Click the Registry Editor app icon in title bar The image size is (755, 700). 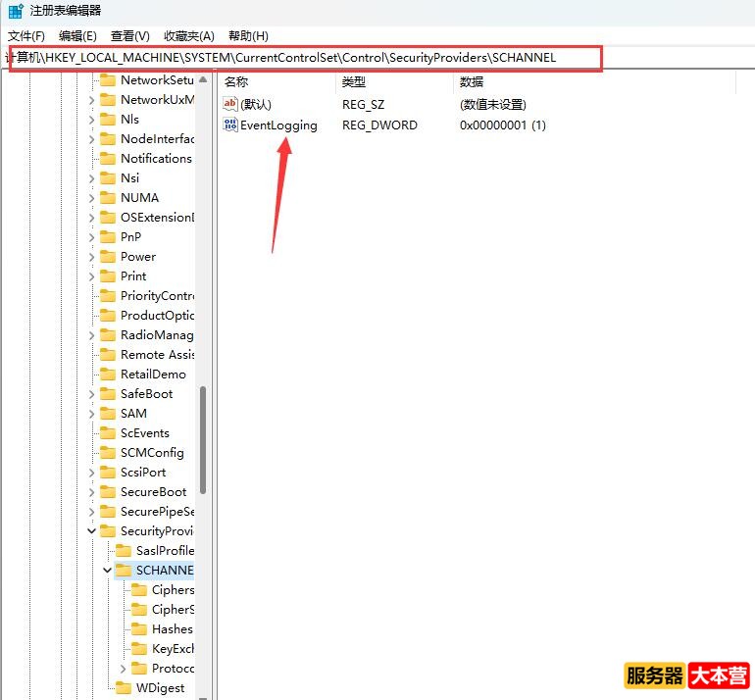pos(16,11)
